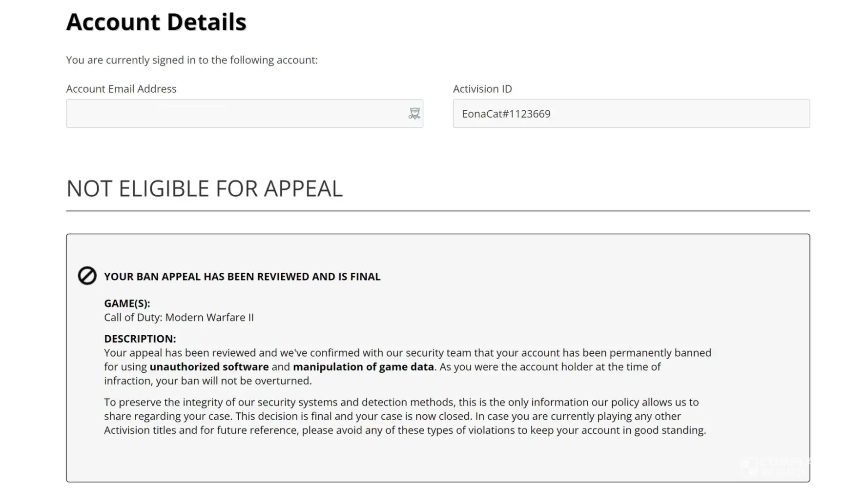Select the NOT ELIGIBLE FOR APPEAL heading
This screenshot has height=488, width=868.
tap(205, 188)
